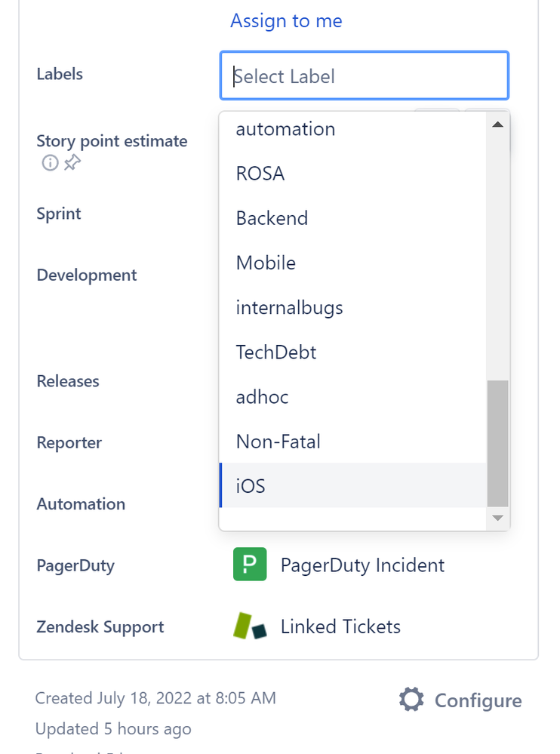Click the label list scrollbar thumb

(498, 443)
